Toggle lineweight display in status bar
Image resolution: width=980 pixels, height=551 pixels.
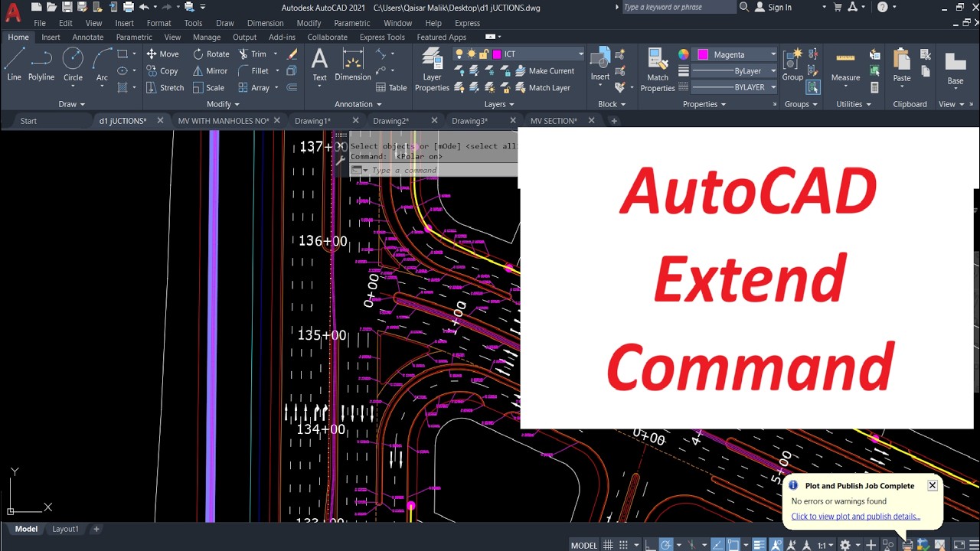(x=759, y=545)
